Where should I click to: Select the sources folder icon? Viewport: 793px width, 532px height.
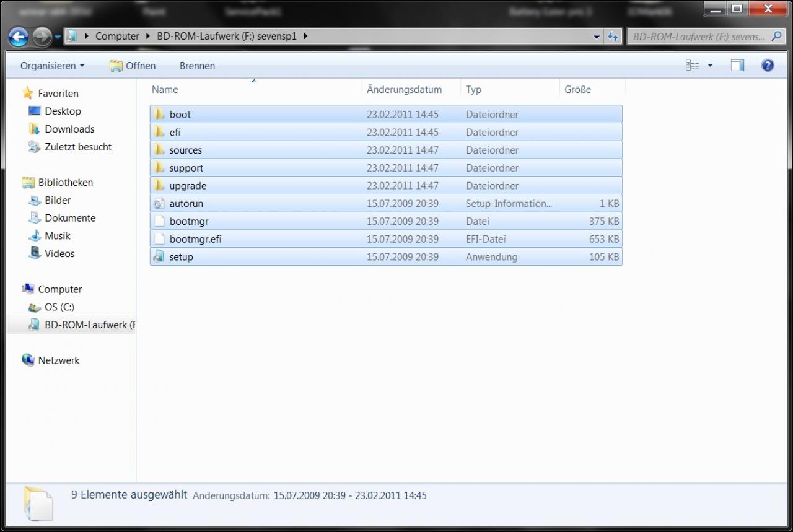(x=159, y=150)
